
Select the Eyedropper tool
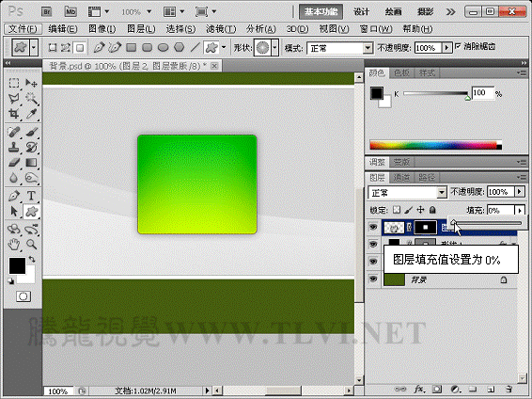pyautogui.click(x=31, y=114)
